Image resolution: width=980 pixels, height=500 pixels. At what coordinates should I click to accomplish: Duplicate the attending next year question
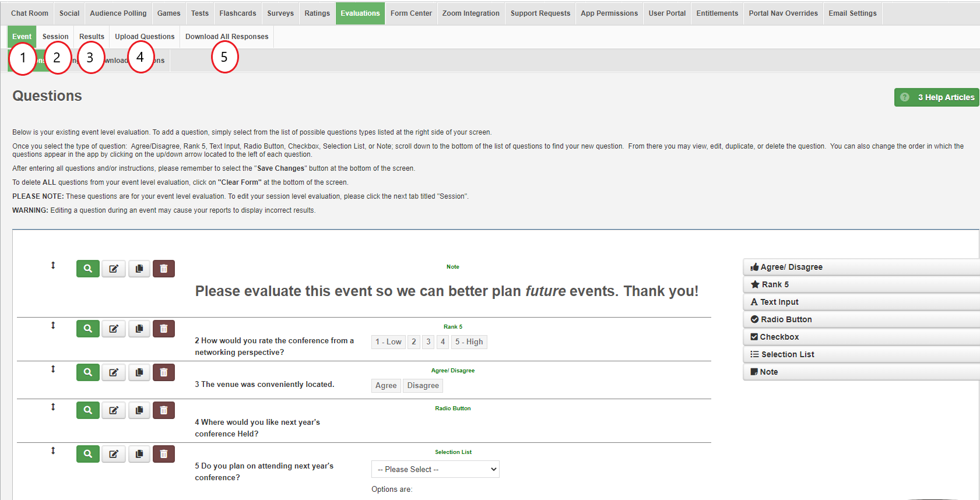(x=139, y=454)
